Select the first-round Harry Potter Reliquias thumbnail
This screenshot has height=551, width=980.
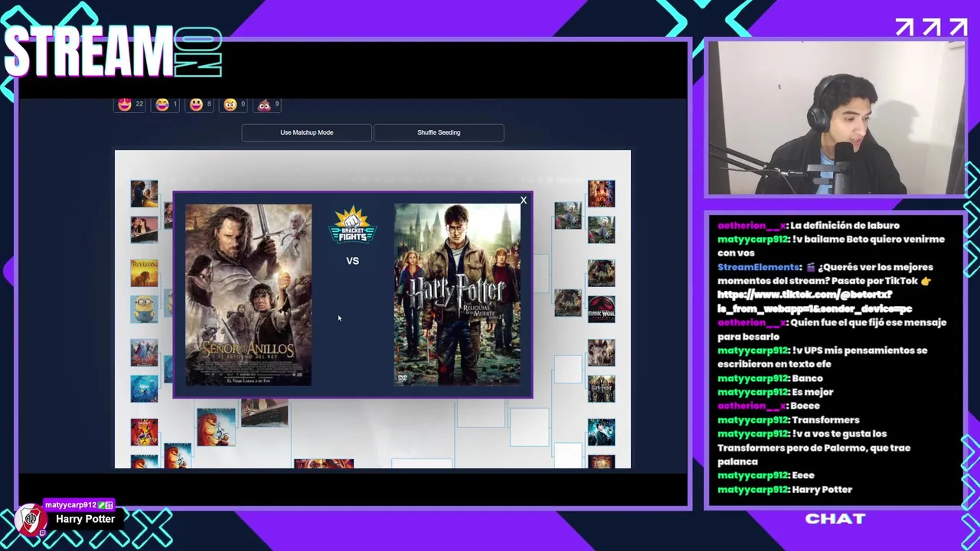601,390
